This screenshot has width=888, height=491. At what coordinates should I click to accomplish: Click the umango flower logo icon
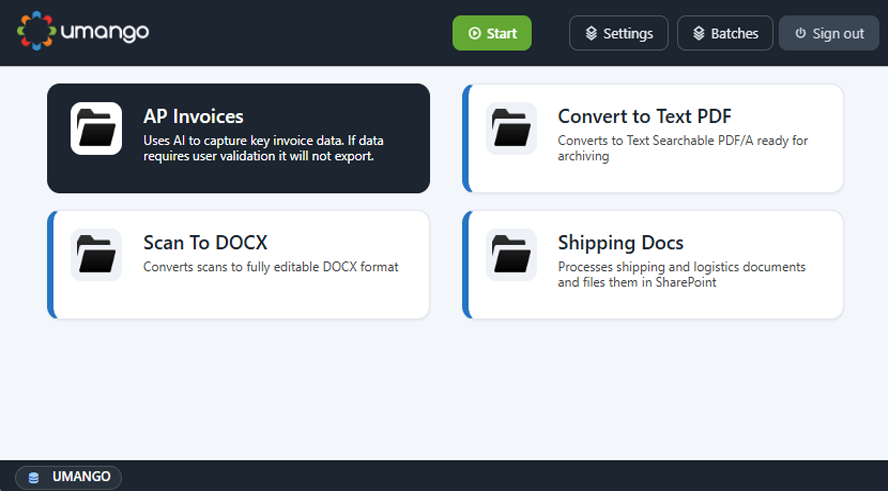(37, 31)
